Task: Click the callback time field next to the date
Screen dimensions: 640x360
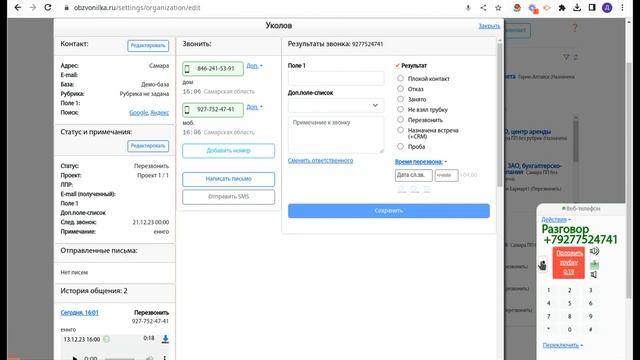Action: [x=446, y=175]
